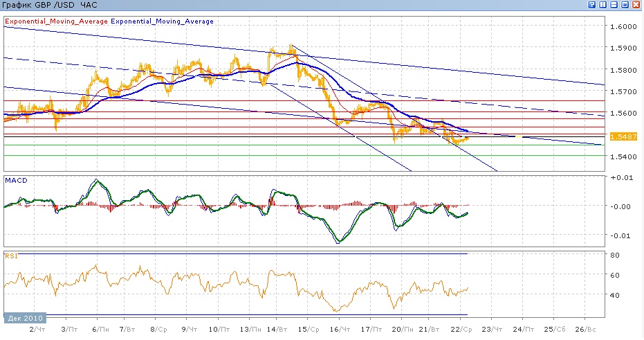The image size is (644, 340).
Task: Click the +0.01 MACD axis value
Action: click(x=621, y=177)
